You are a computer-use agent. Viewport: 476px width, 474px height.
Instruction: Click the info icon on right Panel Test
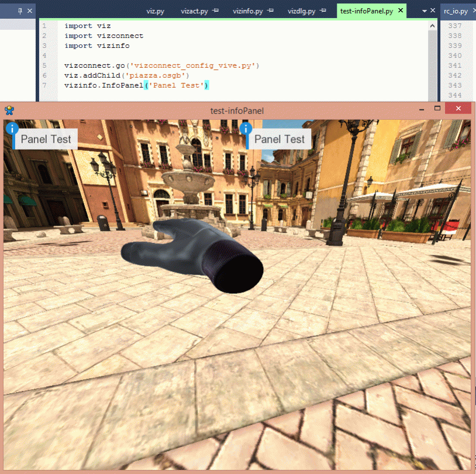(x=246, y=129)
